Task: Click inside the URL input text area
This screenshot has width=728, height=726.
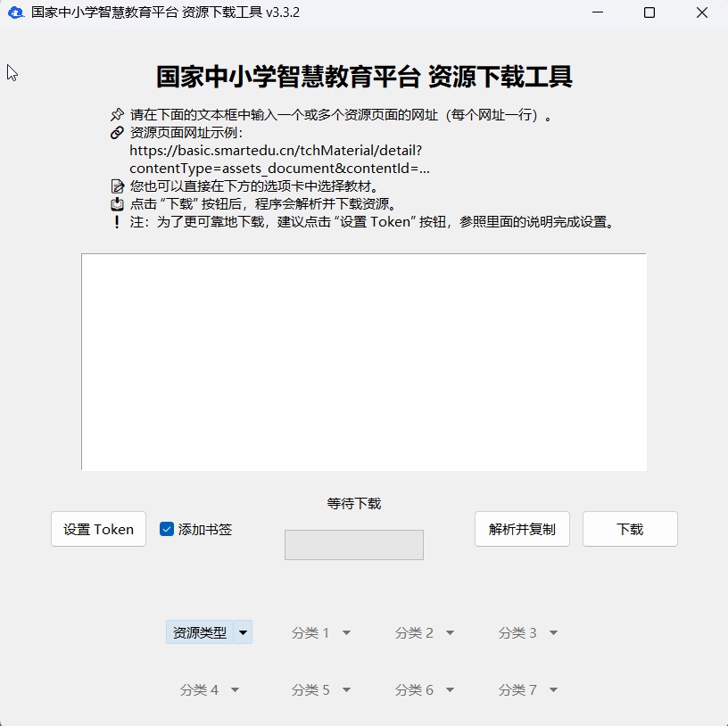Action: coord(364,361)
